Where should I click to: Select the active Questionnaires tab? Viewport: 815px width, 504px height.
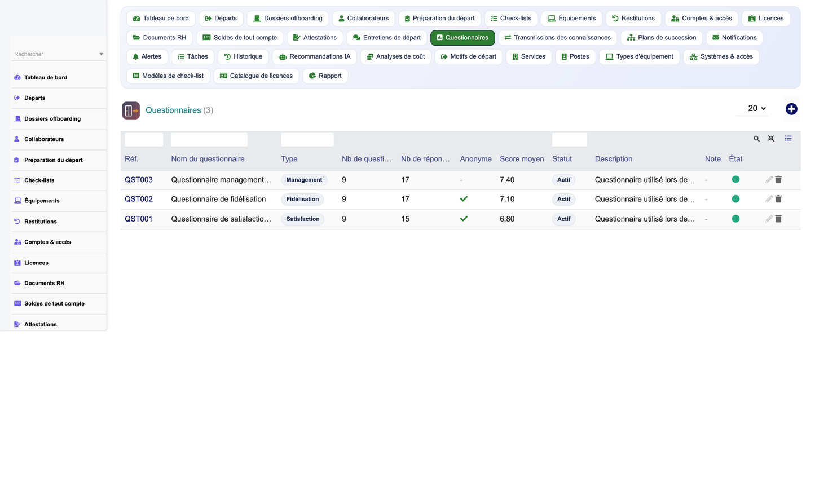[462, 38]
